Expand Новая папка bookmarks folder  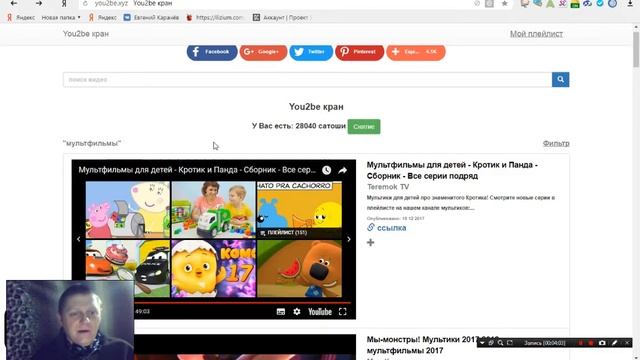coord(61,18)
